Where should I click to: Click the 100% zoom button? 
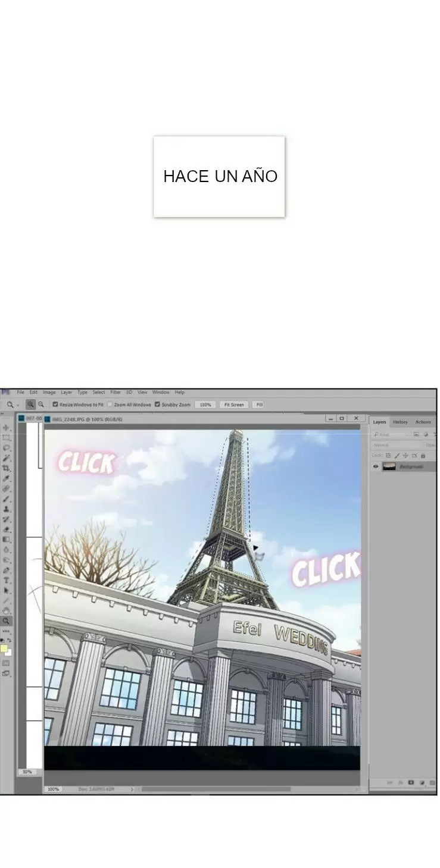click(x=205, y=405)
